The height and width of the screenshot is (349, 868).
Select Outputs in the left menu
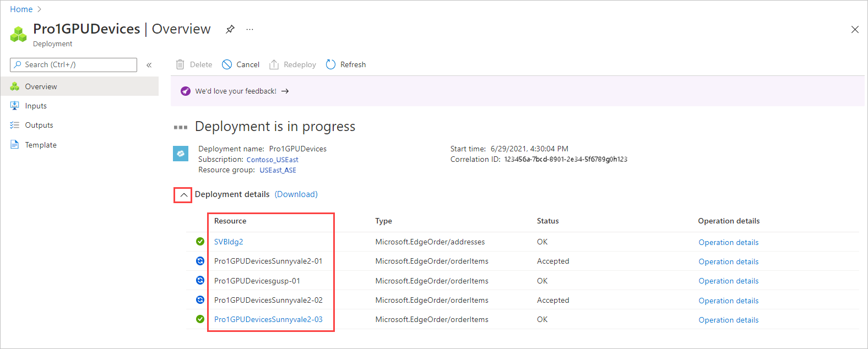tap(39, 125)
